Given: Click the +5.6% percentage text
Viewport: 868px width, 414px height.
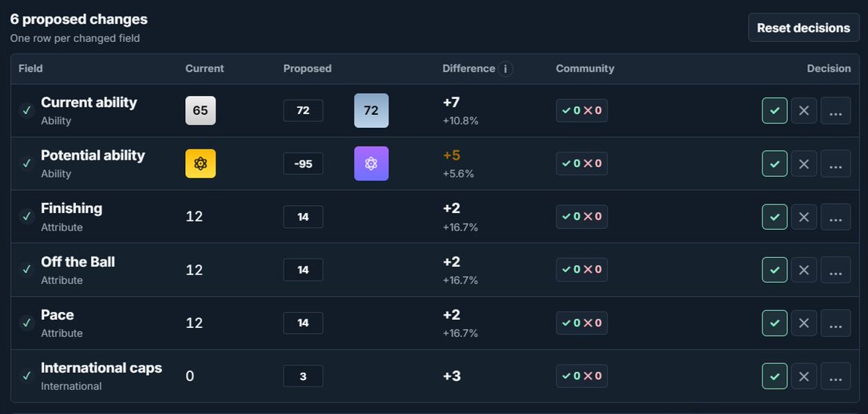Looking at the screenshot, I should click(458, 173).
